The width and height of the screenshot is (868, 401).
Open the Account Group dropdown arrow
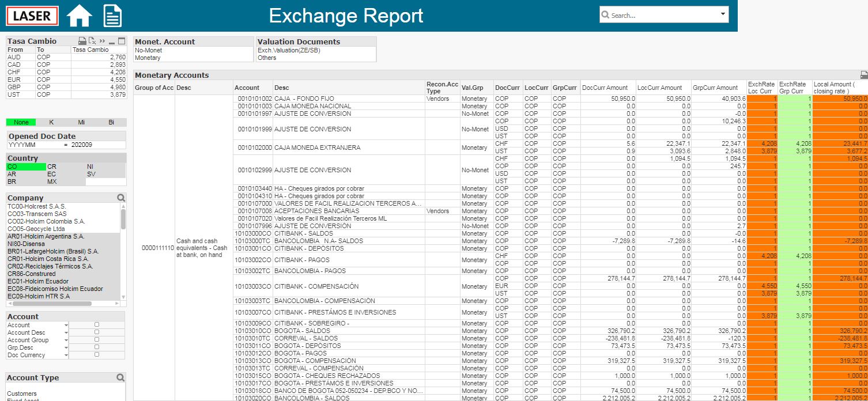(x=66, y=341)
